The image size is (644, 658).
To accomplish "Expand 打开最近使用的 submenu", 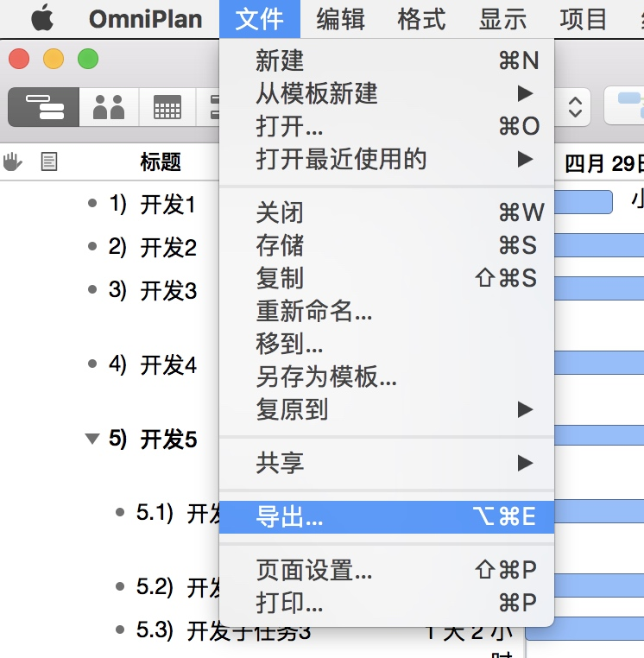I will point(387,159).
